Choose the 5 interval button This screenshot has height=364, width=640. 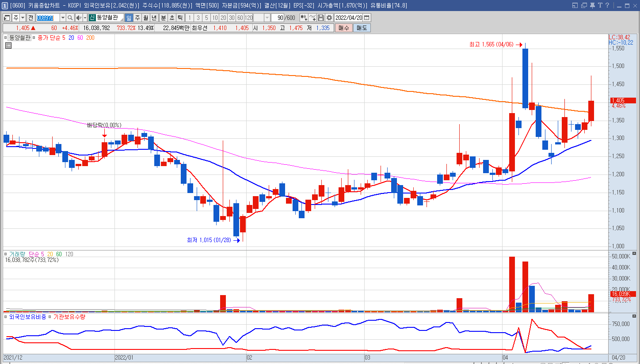coord(206,18)
